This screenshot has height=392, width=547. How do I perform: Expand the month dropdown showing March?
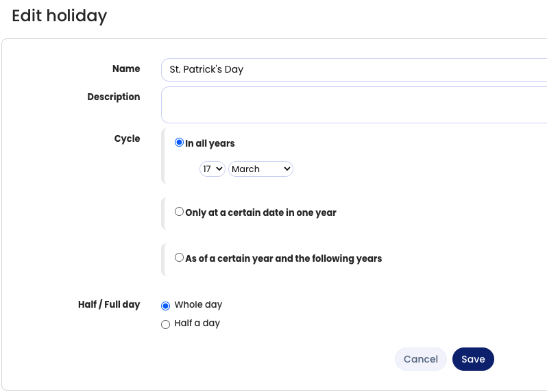click(x=260, y=169)
